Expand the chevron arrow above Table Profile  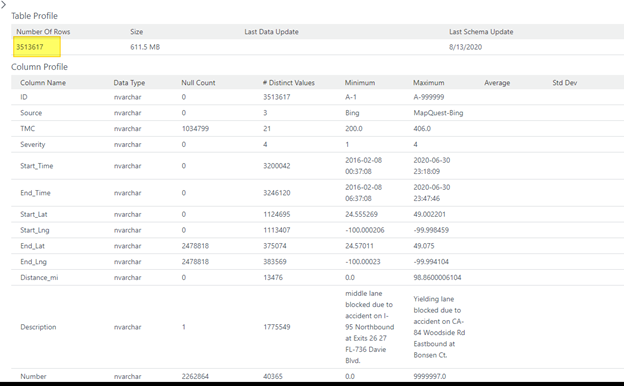point(4,5)
